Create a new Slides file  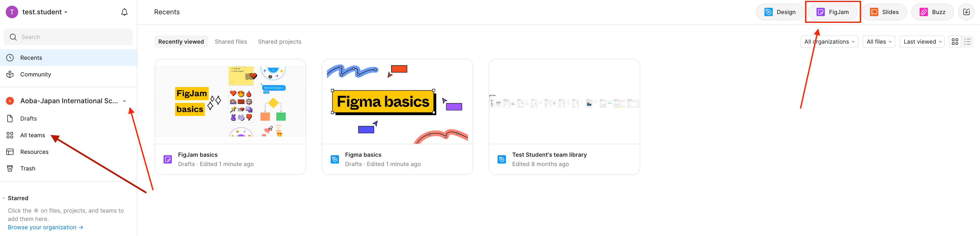pos(884,12)
